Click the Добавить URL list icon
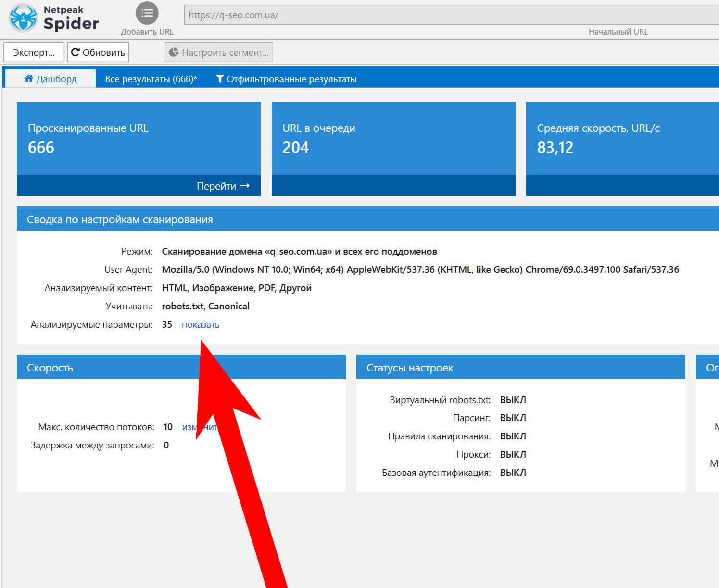This screenshot has height=588, width=719. pos(147,13)
